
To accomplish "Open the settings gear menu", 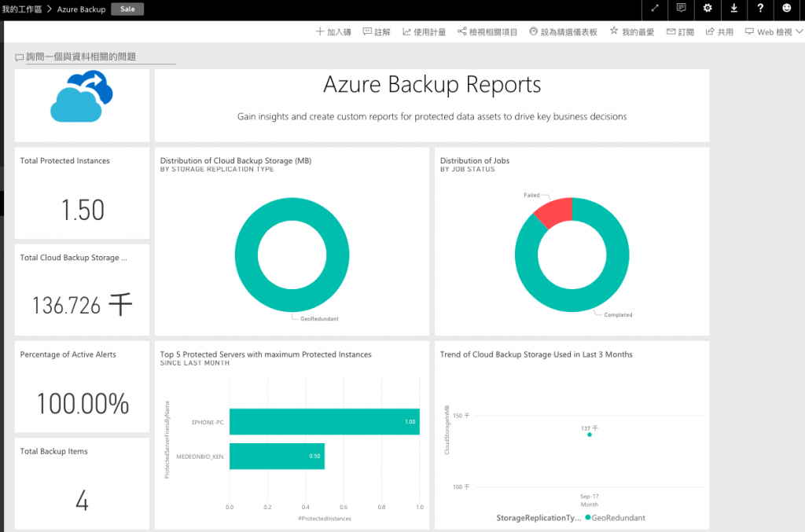I will tap(708, 9).
